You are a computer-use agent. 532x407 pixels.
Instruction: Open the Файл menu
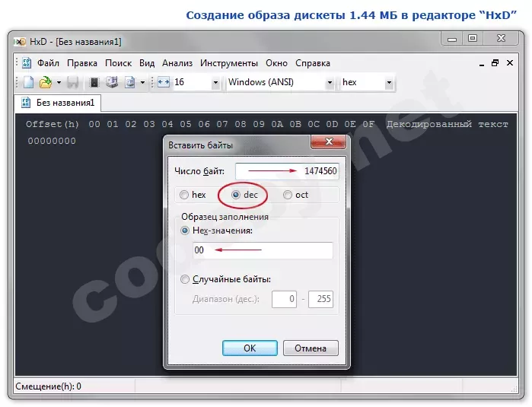(x=48, y=63)
